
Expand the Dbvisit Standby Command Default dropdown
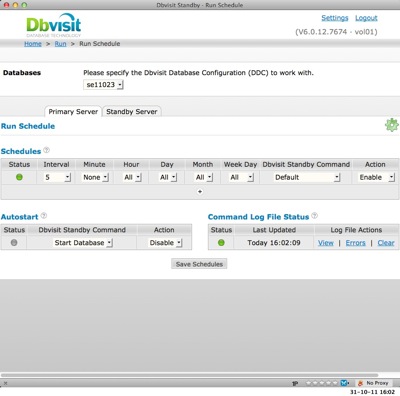[307, 177]
